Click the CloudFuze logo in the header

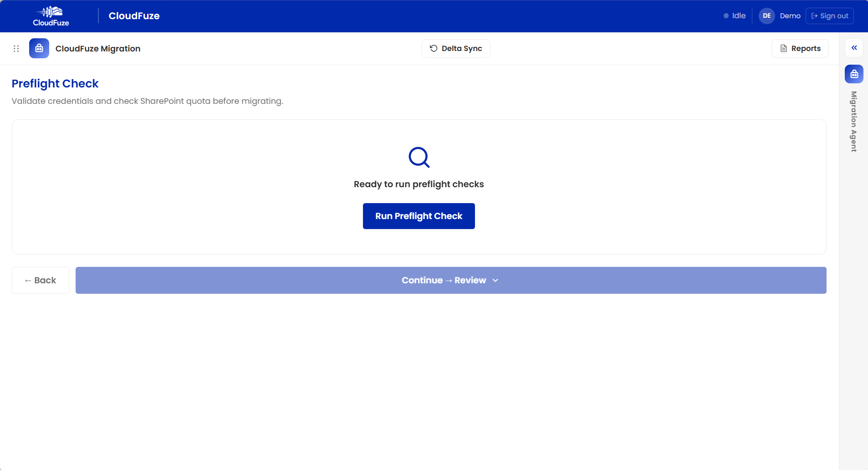click(51, 16)
